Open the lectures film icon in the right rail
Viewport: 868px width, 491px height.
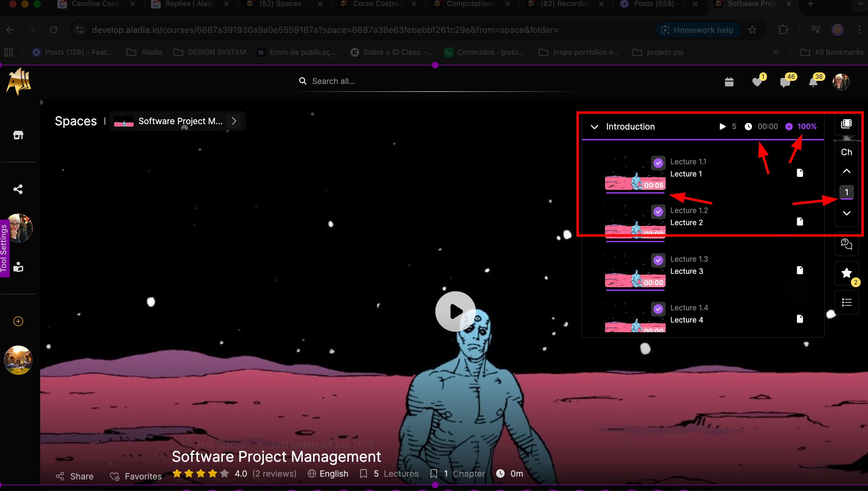tap(846, 124)
